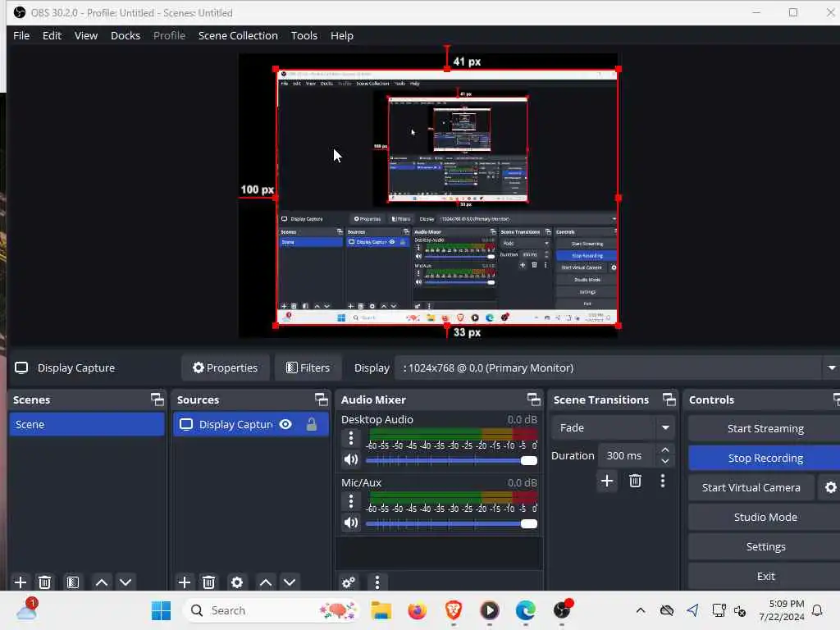The height and width of the screenshot is (630, 840).
Task: Open Firefox from taskbar
Action: (417, 610)
